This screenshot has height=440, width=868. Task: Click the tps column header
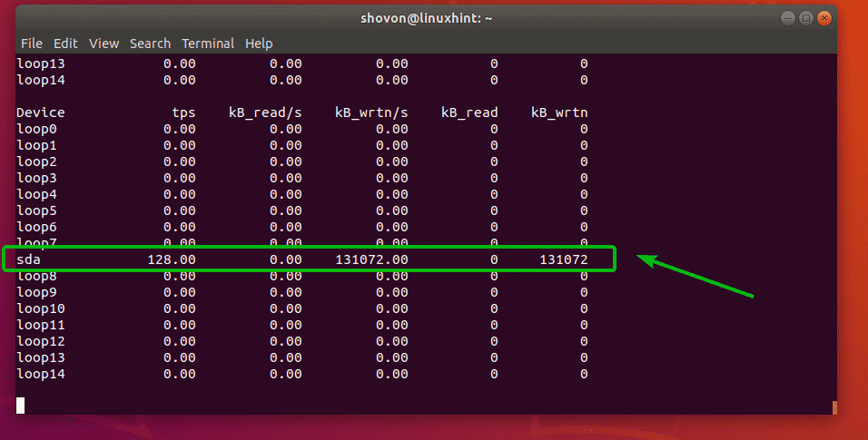click(183, 112)
